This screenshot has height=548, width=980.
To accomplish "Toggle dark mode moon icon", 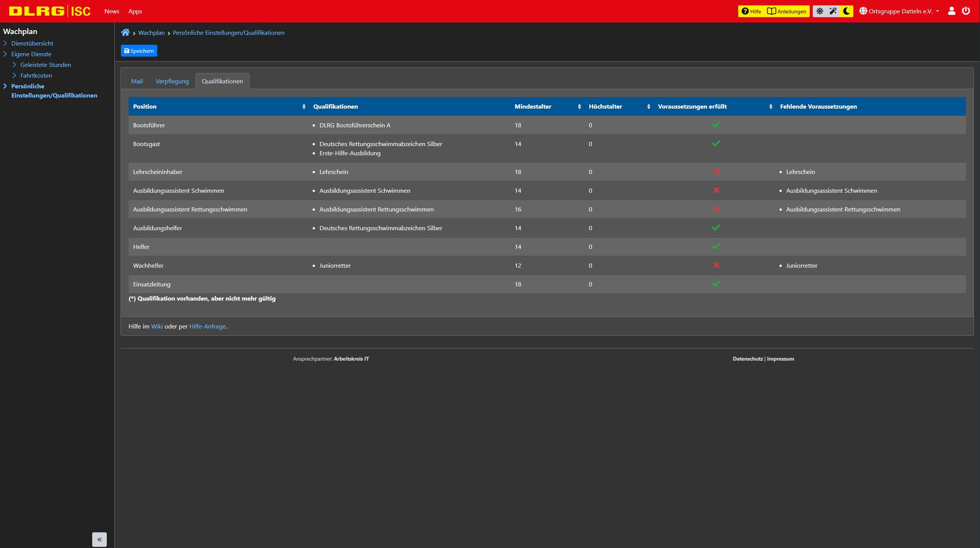I will pos(846,11).
